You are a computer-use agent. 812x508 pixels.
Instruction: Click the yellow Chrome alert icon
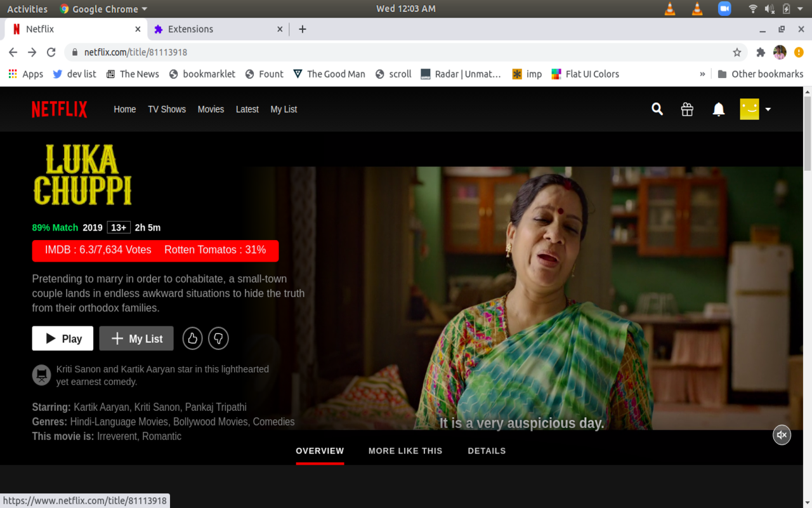pyautogui.click(x=799, y=52)
